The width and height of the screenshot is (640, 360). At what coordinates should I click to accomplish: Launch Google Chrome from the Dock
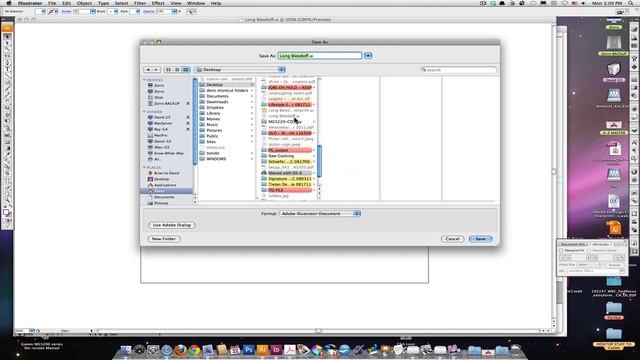point(194,350)
